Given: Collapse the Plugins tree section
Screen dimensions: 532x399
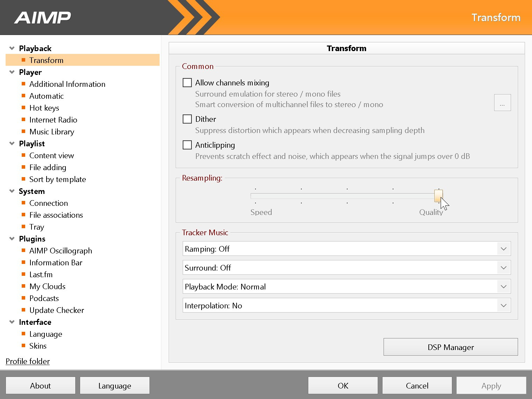Looking at the screenshot, I should coord(12,239).
